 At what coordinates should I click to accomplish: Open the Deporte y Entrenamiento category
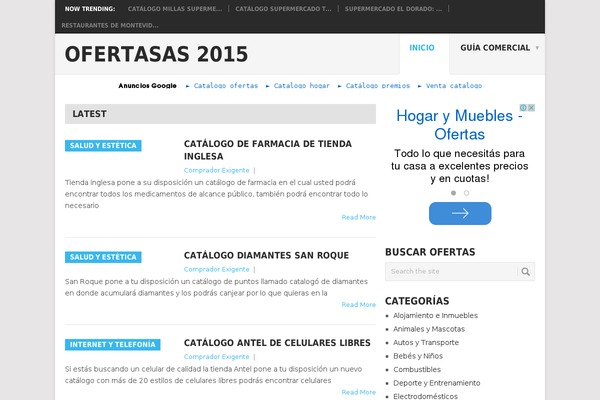(x=437, y=383)
